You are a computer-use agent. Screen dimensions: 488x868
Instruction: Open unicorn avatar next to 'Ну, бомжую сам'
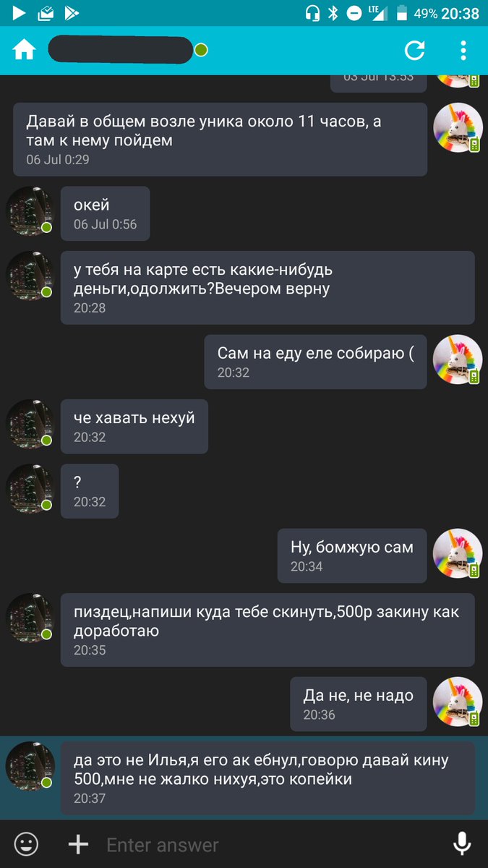coord(457,556)
